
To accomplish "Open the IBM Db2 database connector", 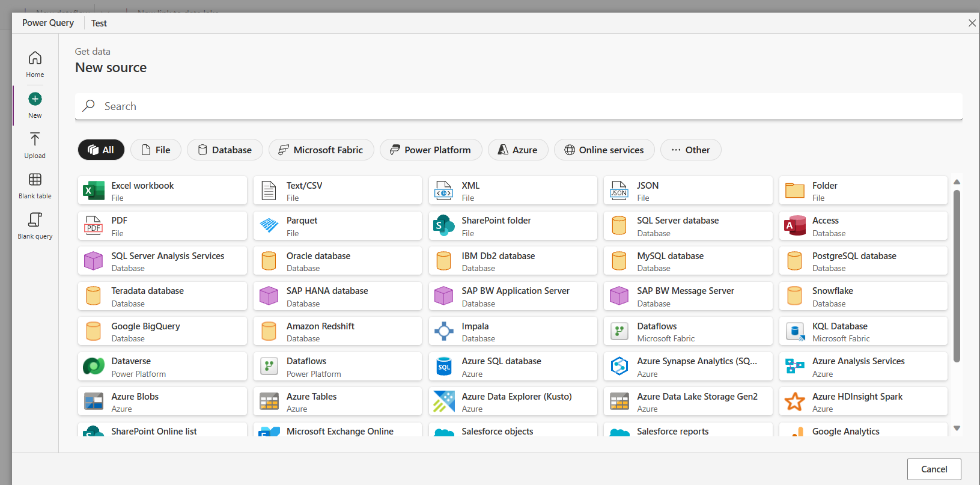I will click(x=513, y=261).
